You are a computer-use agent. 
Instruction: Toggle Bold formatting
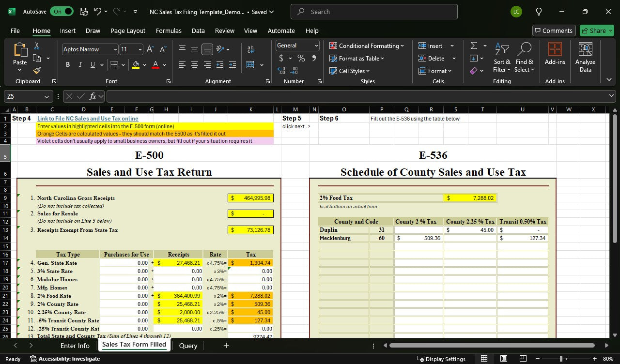pyautogui.click(x=68, y=65)
